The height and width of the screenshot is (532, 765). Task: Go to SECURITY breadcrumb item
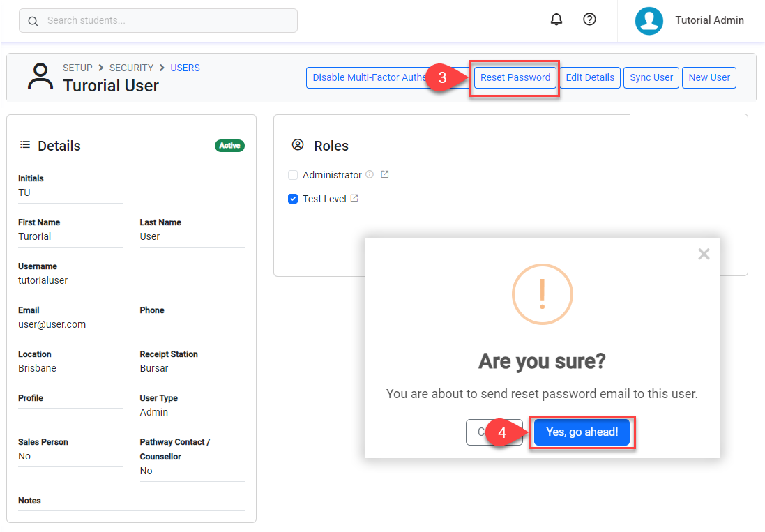click(131, 68)
